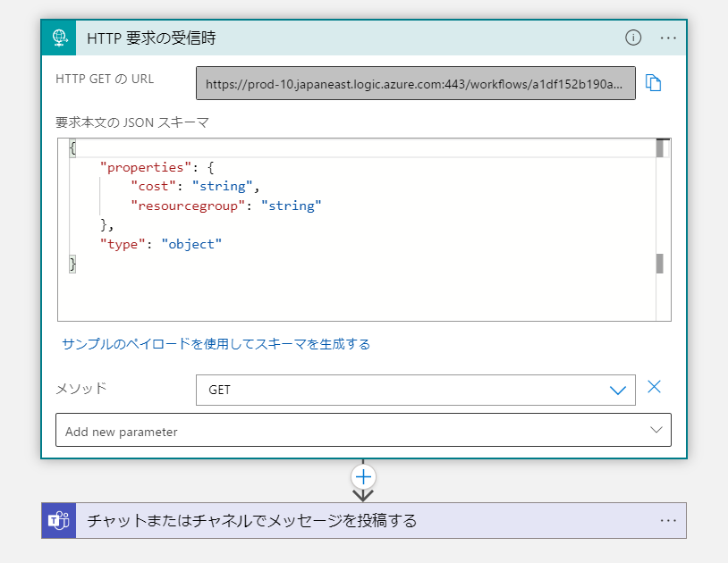This screenshot has width=728, height=563.
Task: Click the HTTP request trigger globe icon
Action: click(x=59, y=38)
